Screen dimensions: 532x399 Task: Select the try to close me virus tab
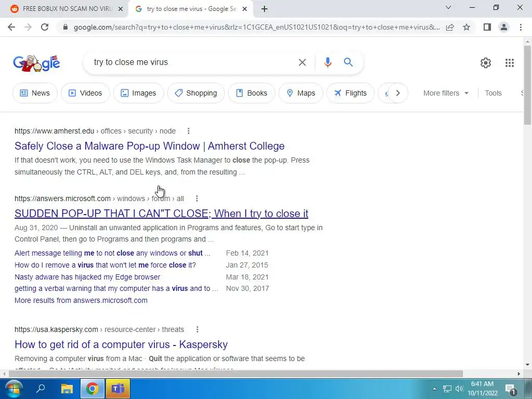191,9
